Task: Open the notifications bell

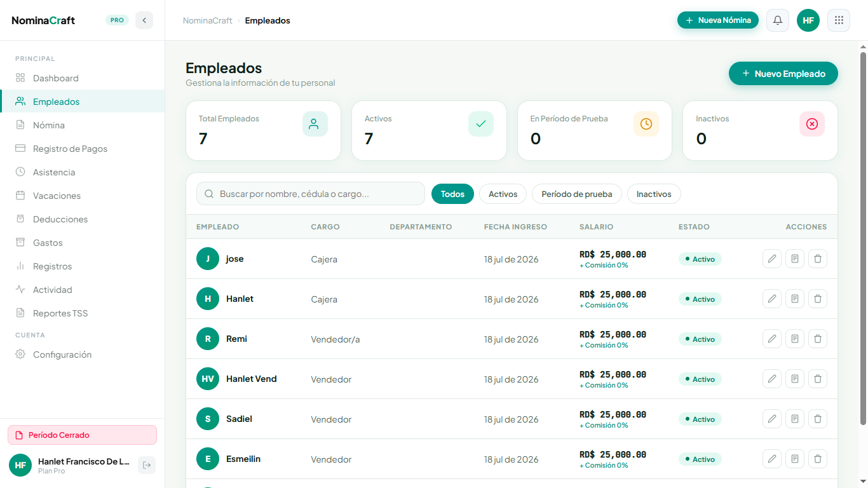Action: (778, 20)
